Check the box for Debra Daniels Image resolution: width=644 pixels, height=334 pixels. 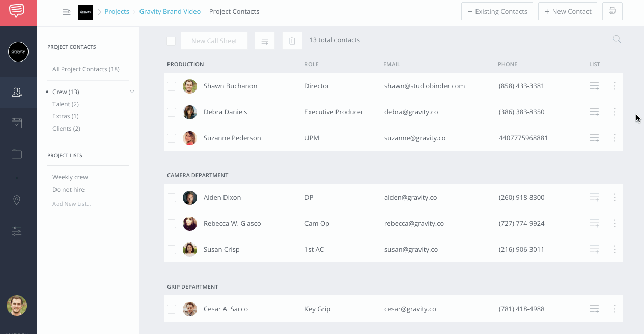click(172, 112)
